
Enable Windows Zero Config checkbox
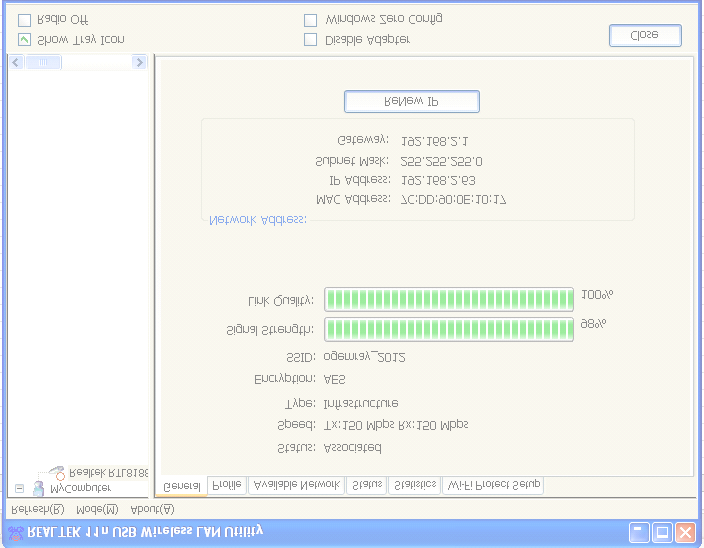310,20
